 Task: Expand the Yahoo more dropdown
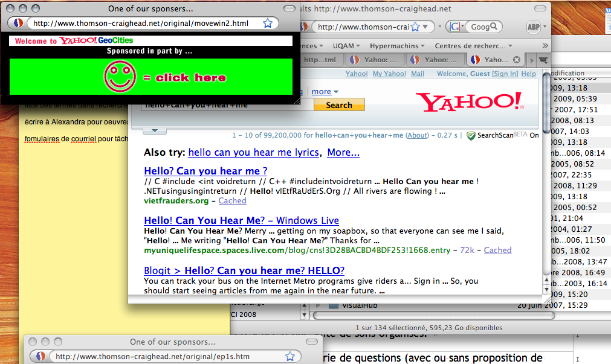click(325, 92)
